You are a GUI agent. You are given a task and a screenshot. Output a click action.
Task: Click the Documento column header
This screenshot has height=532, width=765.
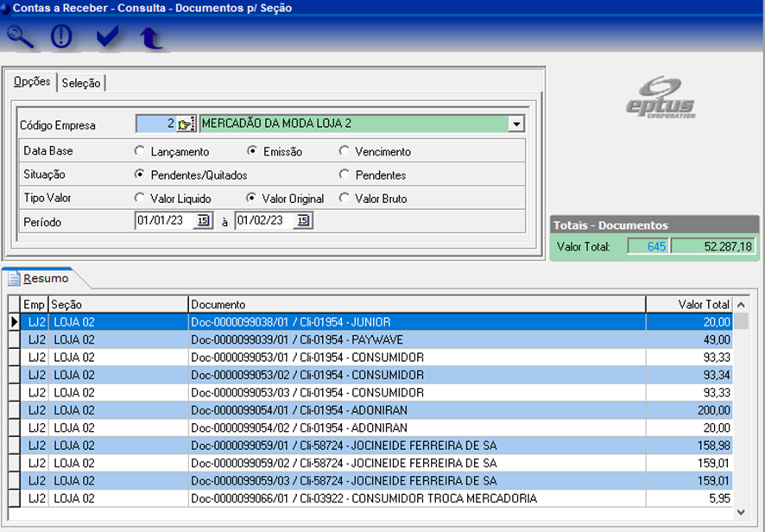(x=416, y=304)
